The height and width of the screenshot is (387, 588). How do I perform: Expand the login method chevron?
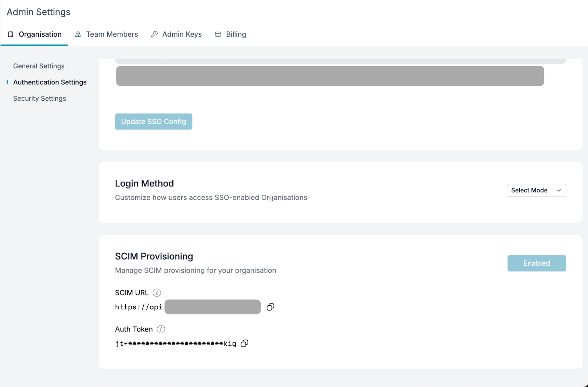[558, 190]
